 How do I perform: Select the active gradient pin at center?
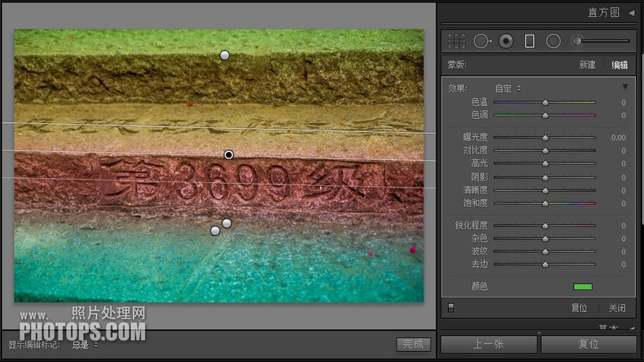coord(229,155)
